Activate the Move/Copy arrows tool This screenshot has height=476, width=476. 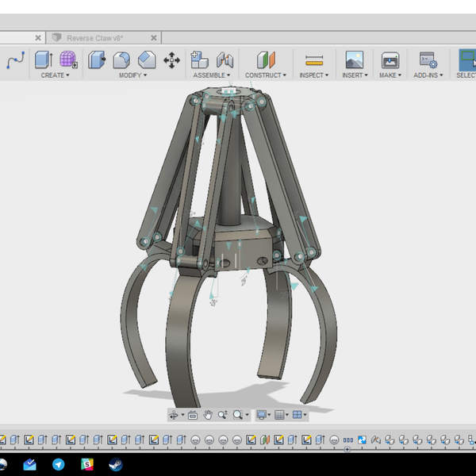pyautogui.click(x=171, y=60)
